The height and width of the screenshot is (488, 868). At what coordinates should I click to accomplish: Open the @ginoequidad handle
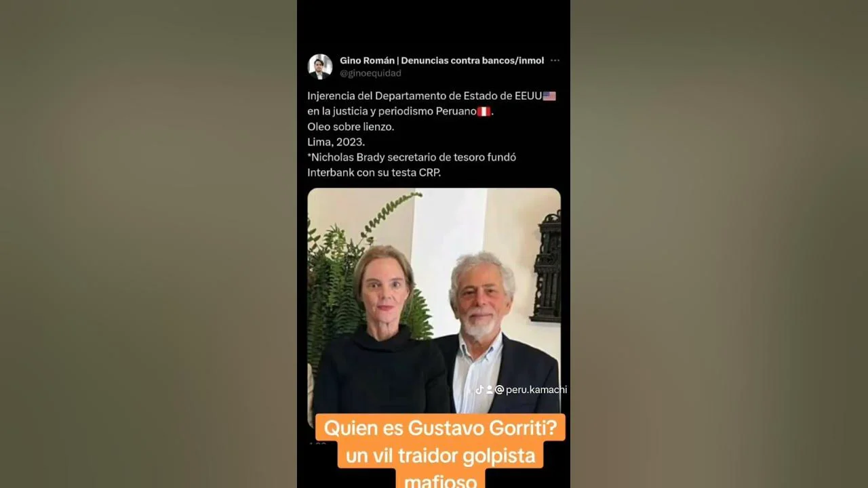pyautogui.click(x=370, y=73)
